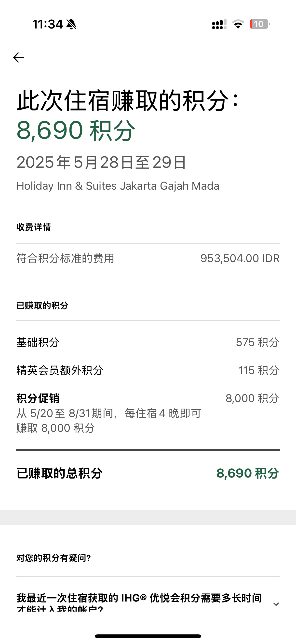Tap the cellular signal bars icon

point(219,24)
